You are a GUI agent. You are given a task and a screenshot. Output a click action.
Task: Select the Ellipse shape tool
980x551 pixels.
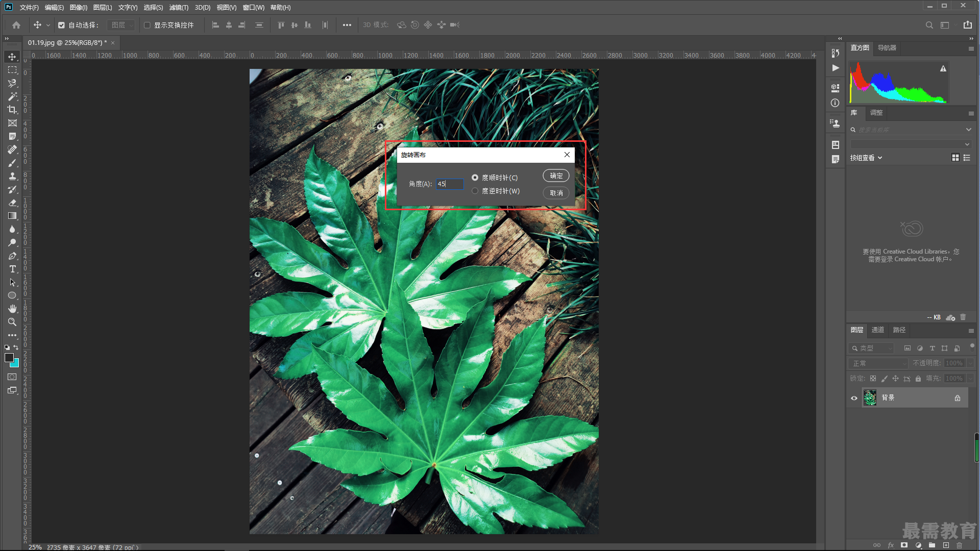(x=12, y=295)
